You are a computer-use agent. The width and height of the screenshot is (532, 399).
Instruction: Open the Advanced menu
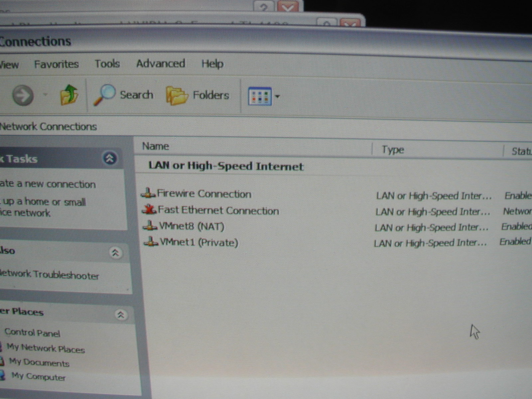[x=161, y=63]
